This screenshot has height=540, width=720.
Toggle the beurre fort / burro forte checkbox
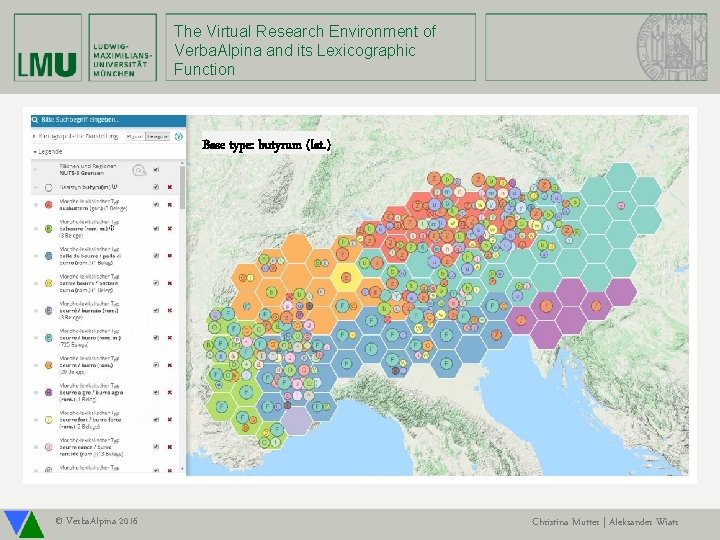(156, 419)
